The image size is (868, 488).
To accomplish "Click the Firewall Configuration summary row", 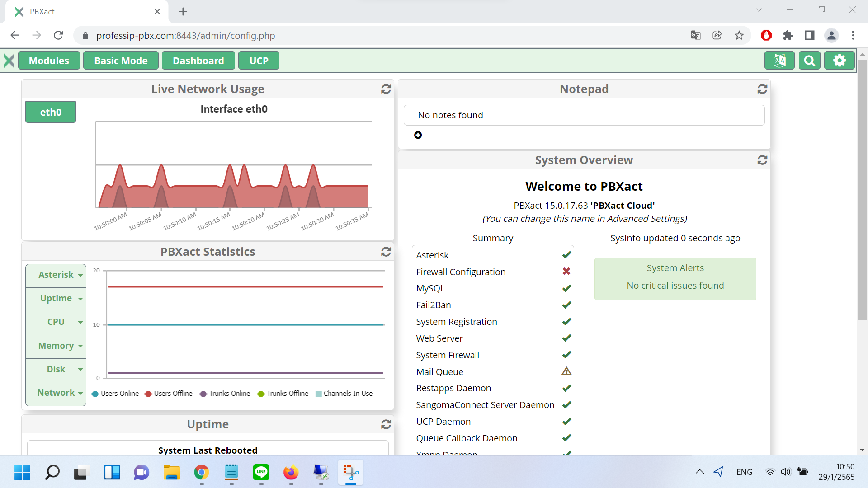I will click(x=493, y=272).
